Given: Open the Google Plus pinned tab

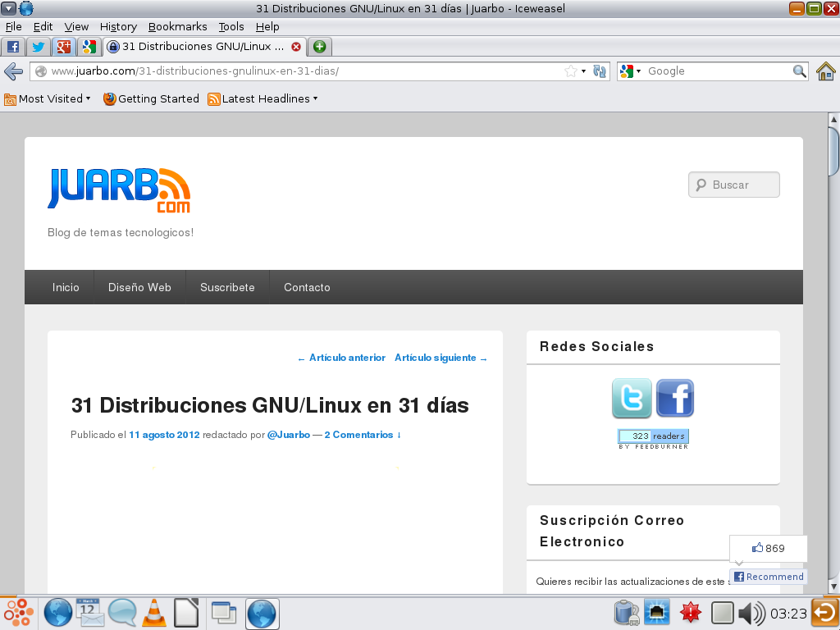Looking at the screenshot, I should point(64,47).
